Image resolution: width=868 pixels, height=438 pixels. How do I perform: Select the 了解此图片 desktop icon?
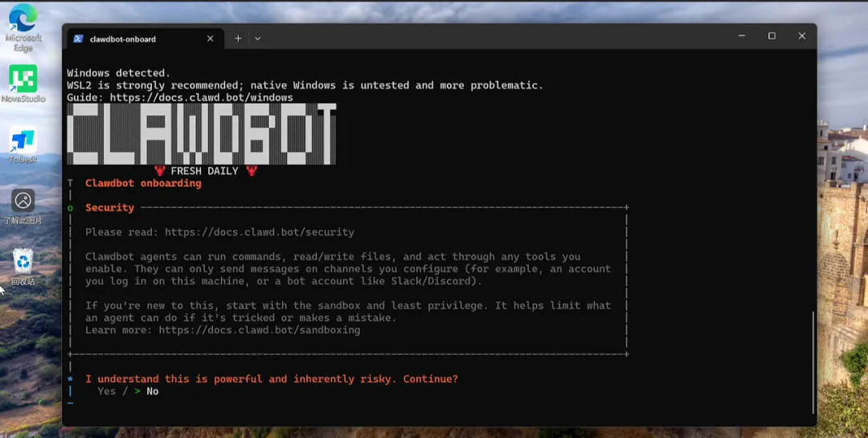point(23,201)
